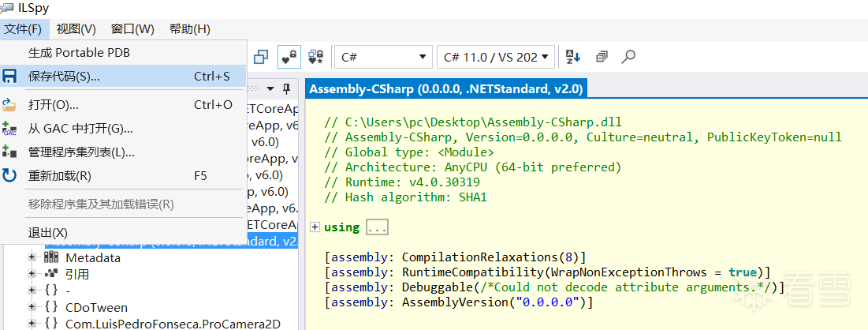
Task: Click the references icon beside 引用
Action: [51, 273]
